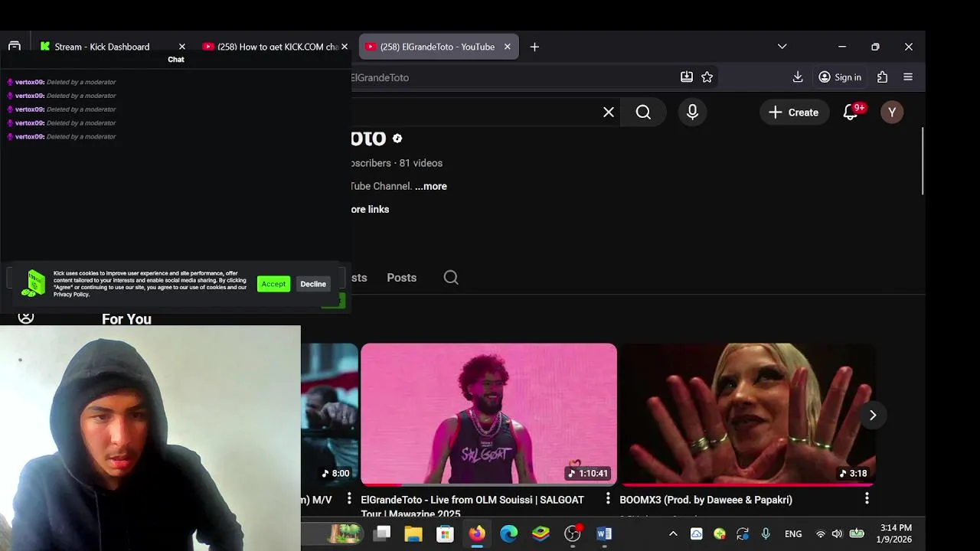Switch to Microsoft Word in the taskbar
Viewport: 980px width, 551px height.
click(x=604, y=533)
